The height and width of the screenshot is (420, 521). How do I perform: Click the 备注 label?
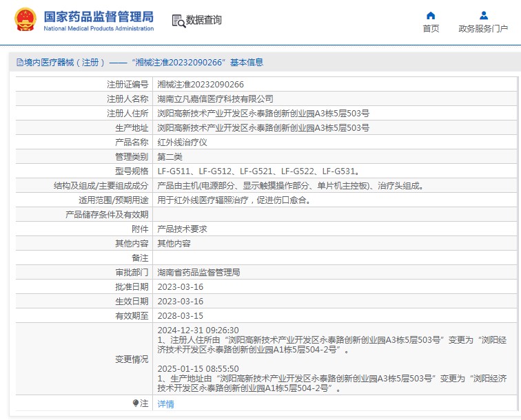[x=140, y=258]
